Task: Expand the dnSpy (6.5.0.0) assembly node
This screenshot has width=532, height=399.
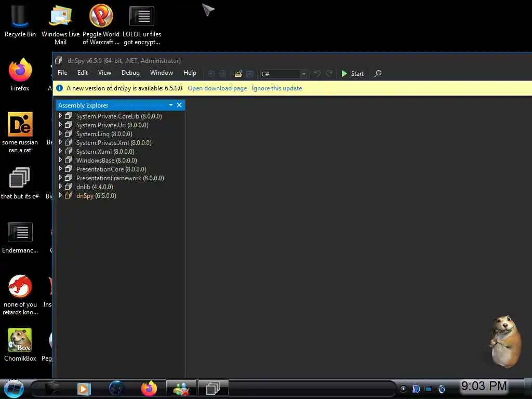Action: click(x=60, y=195)
